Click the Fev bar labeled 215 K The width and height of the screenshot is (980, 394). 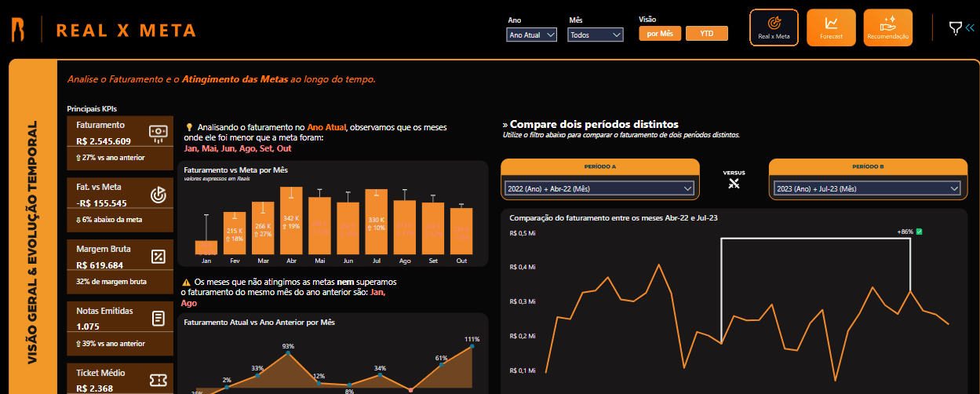click(x=235, y=233)
